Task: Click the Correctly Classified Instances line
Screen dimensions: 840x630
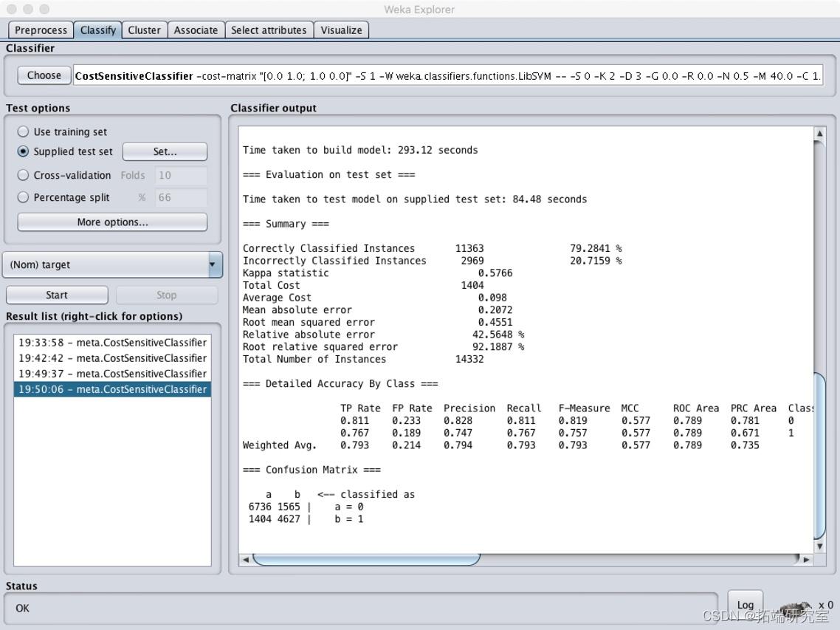Action: (x=432, y=248)
